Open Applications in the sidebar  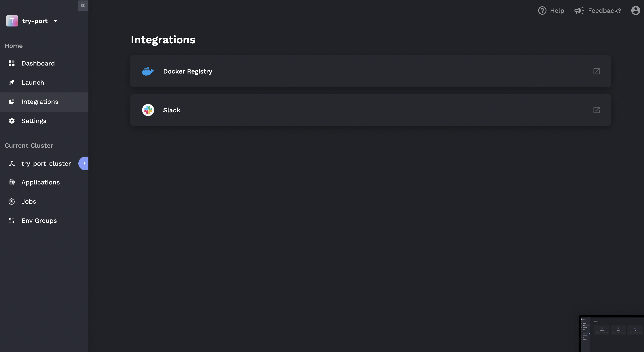point(41,183)
